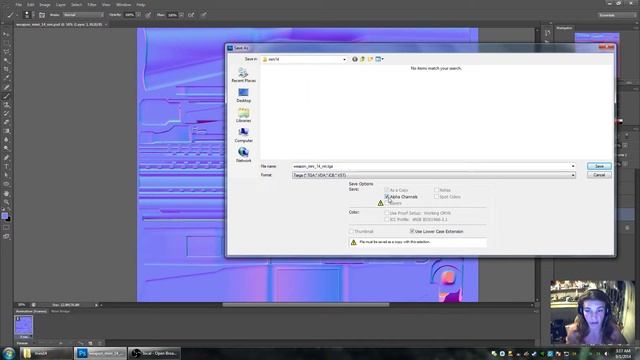Open the brush Mode dropdown

coord(83,15)
